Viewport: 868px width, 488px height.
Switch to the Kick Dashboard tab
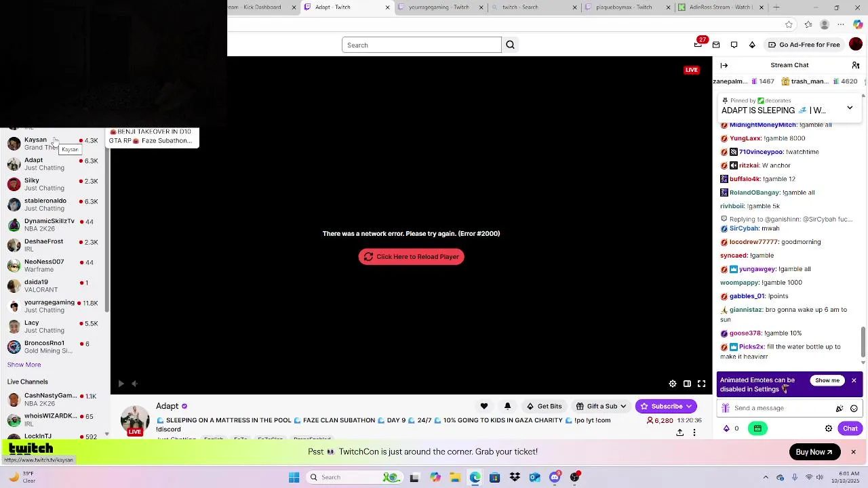tap(263, 7)
